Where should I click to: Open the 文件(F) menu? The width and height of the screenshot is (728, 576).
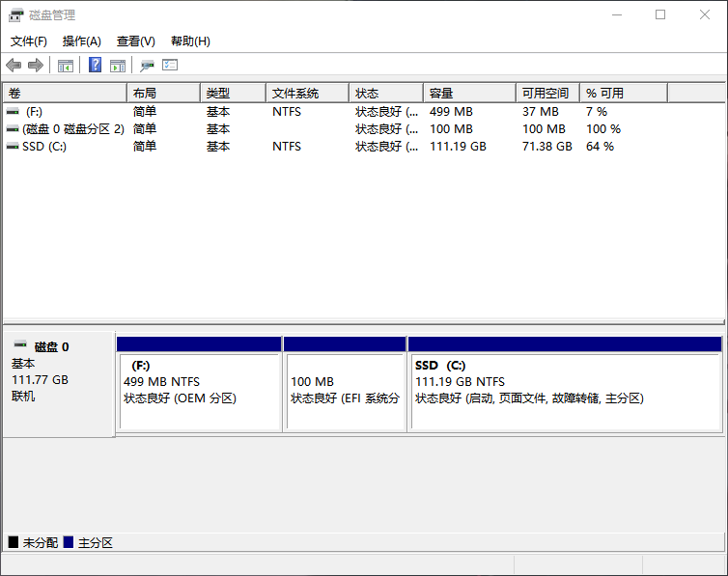(x=29, y=41)
